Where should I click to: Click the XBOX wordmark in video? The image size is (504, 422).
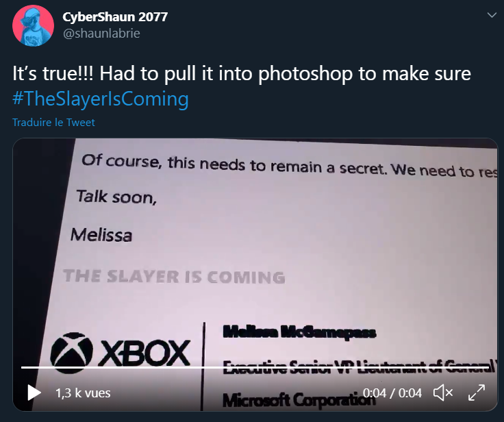pyautogui.click(x=144, y=353)
